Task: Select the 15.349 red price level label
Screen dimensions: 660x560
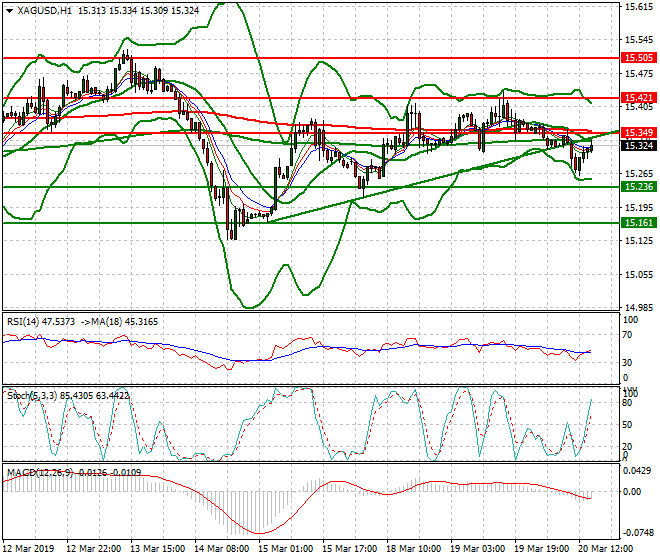Action: coord(639,133)
